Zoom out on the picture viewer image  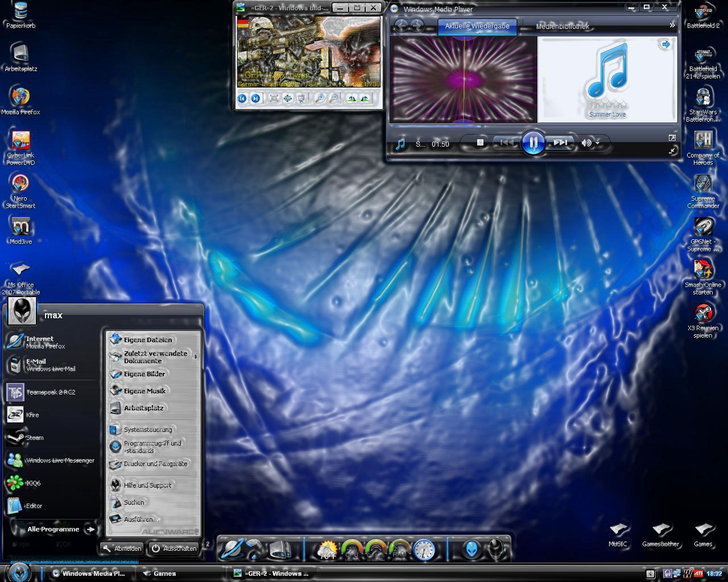(334, 98)
